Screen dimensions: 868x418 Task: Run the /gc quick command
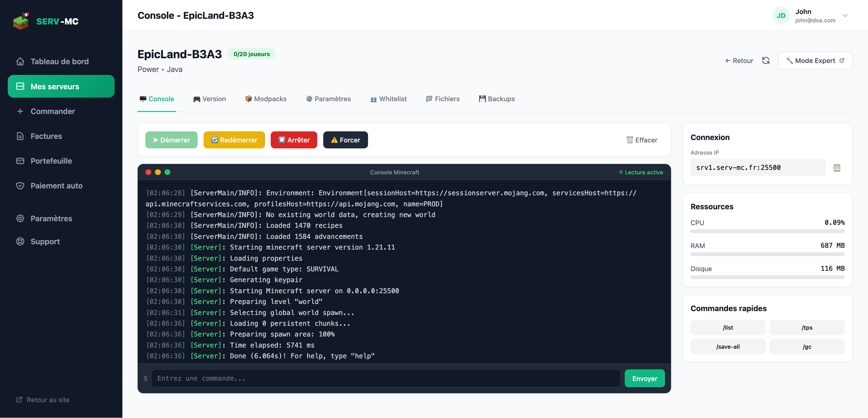pos(807,347)
